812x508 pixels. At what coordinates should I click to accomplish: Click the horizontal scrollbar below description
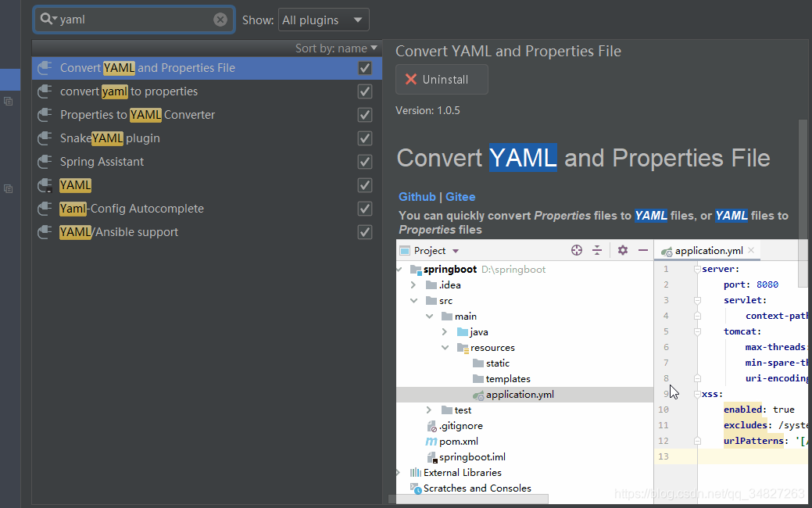[x=468, y=499]
